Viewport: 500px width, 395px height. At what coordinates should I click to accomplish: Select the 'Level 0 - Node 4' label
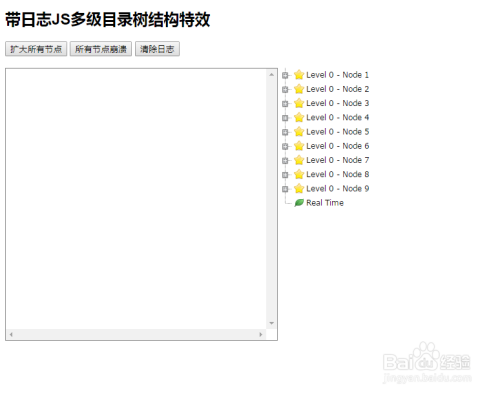coord(337,117)
